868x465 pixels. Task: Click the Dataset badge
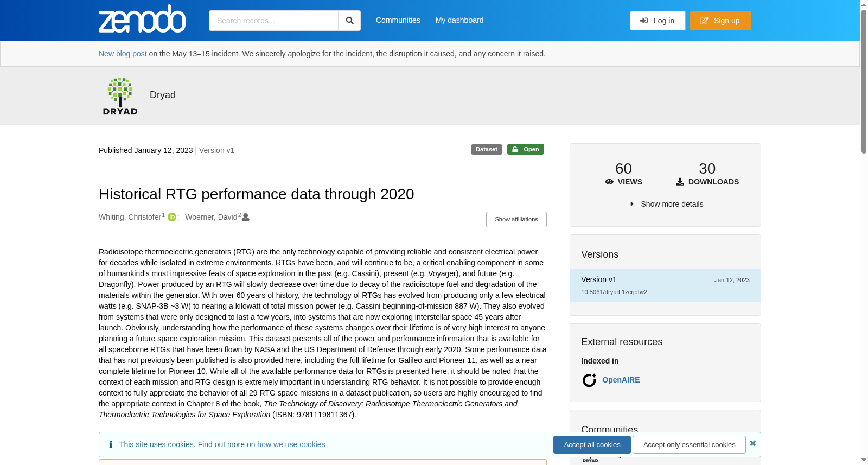[487, 149]
